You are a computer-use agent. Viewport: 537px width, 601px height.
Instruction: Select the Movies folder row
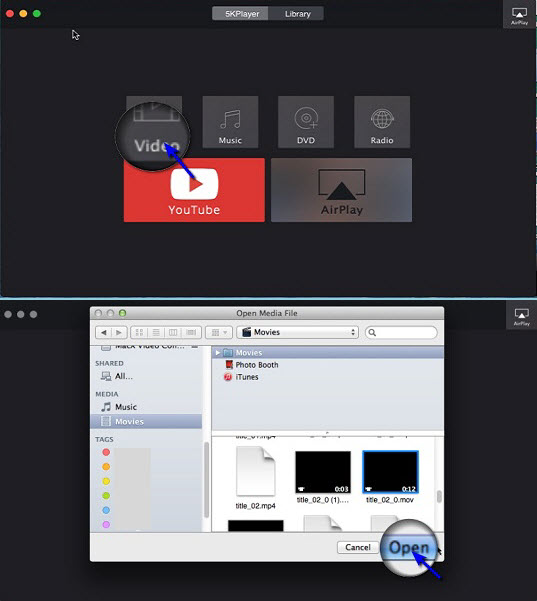tap(328, 353)
